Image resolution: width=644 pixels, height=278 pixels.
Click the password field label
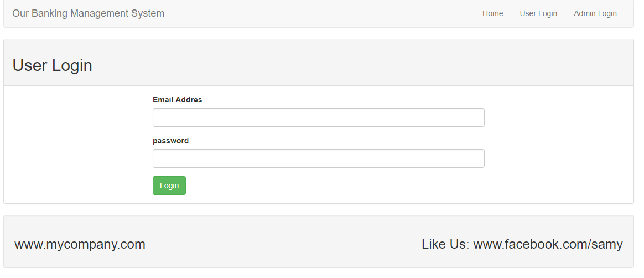pos(170,141)
